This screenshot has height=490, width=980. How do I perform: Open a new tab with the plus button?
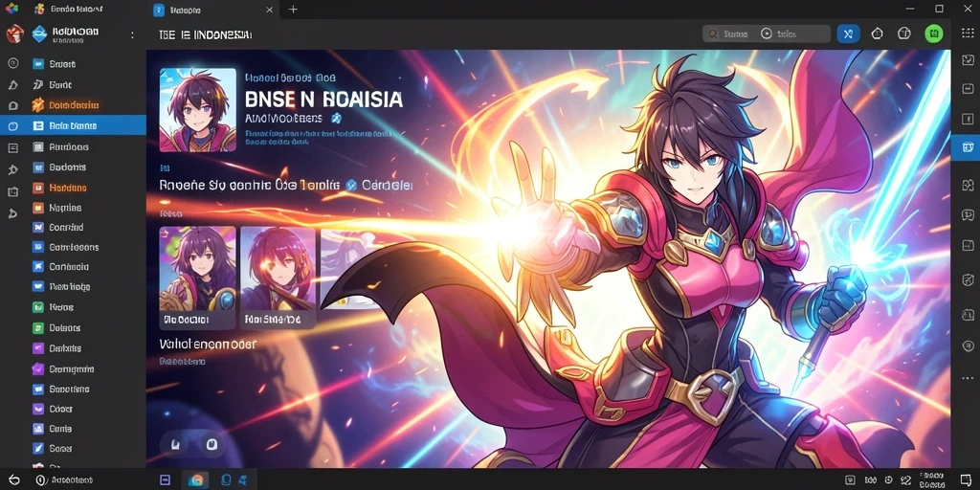[293, 10]
